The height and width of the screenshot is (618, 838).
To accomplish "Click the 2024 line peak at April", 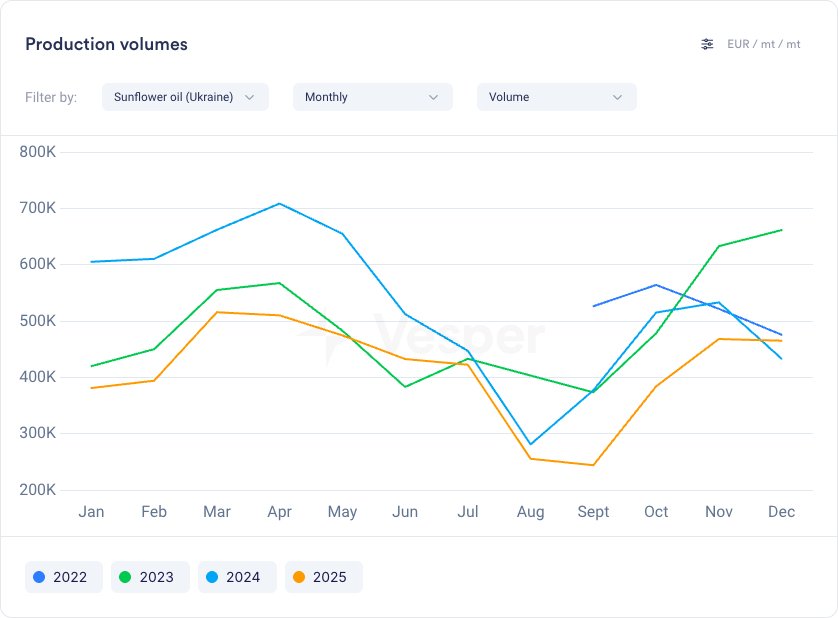I will 280,203.
